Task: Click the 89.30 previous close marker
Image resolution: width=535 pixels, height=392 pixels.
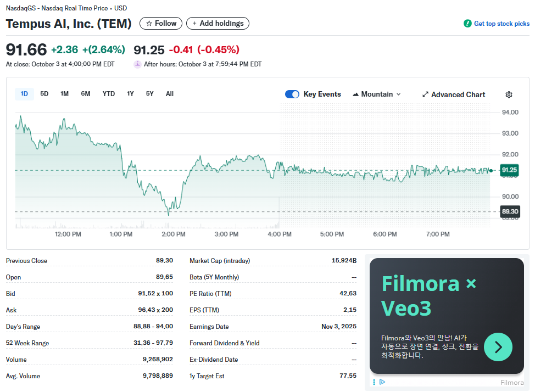Action: [510, 211]
